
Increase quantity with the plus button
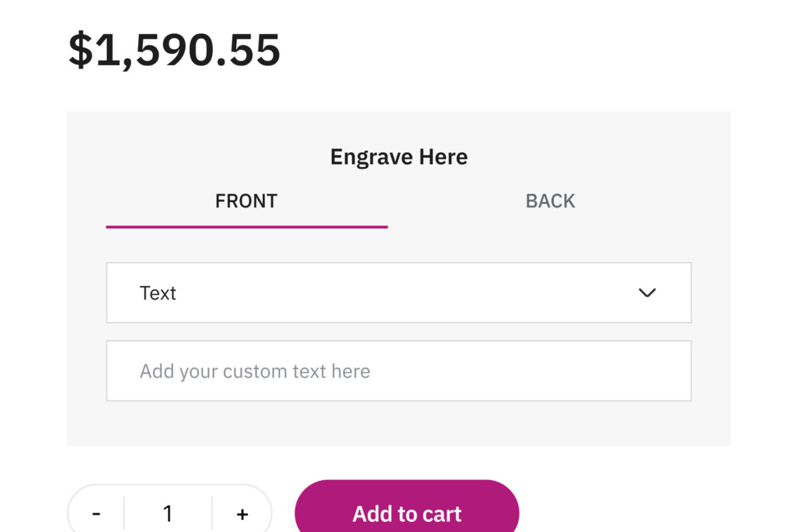click(x=242, y=513)
